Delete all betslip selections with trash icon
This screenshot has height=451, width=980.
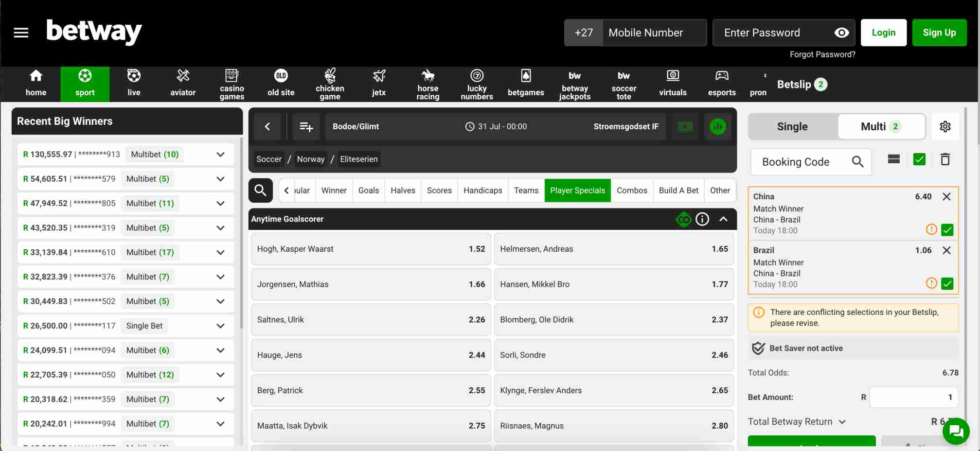[945, 159]
